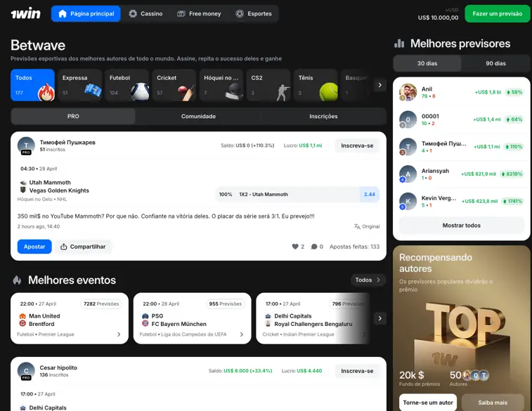Click author avatars beside 50 Autores
The image size is (532, 411).
click(476, 375)
